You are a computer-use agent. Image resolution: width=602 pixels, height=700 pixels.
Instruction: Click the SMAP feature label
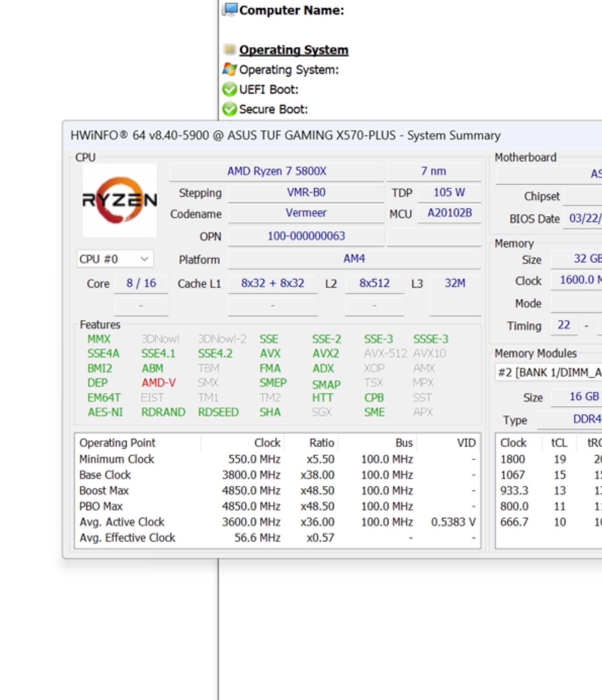click(x=327, y=385)
